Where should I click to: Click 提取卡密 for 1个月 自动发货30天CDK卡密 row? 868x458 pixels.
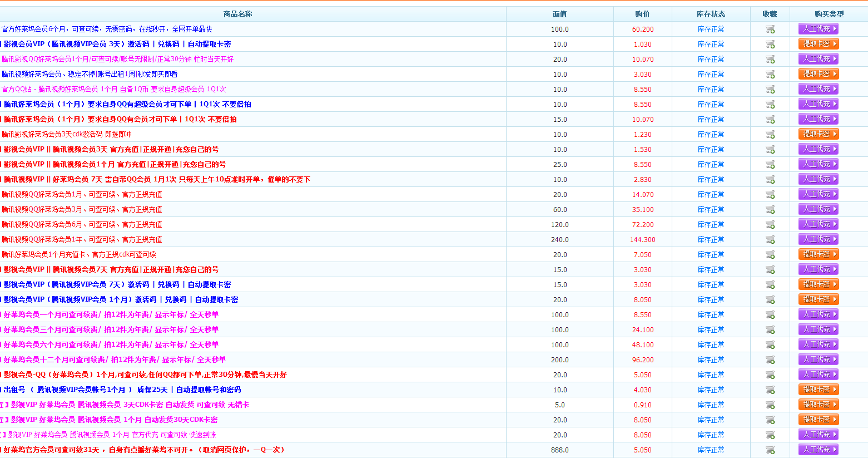click(x=819, y=419)
